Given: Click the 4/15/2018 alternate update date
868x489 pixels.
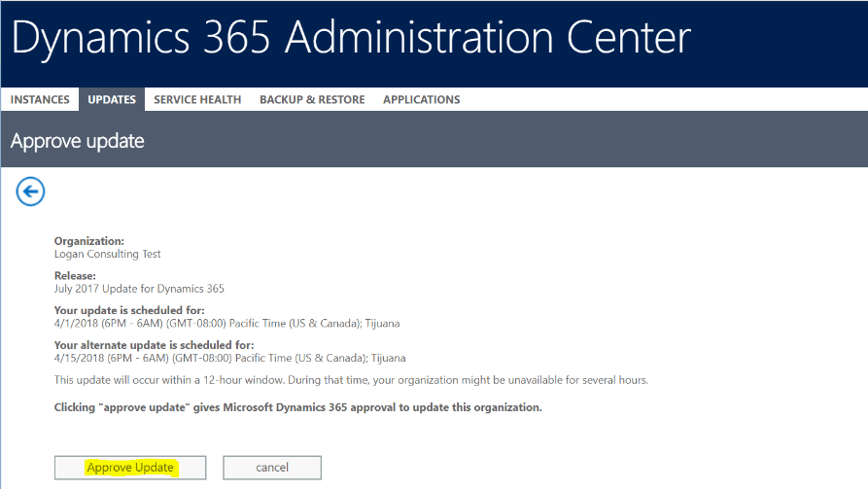Looking at the screenshot, I should [229, 359].
